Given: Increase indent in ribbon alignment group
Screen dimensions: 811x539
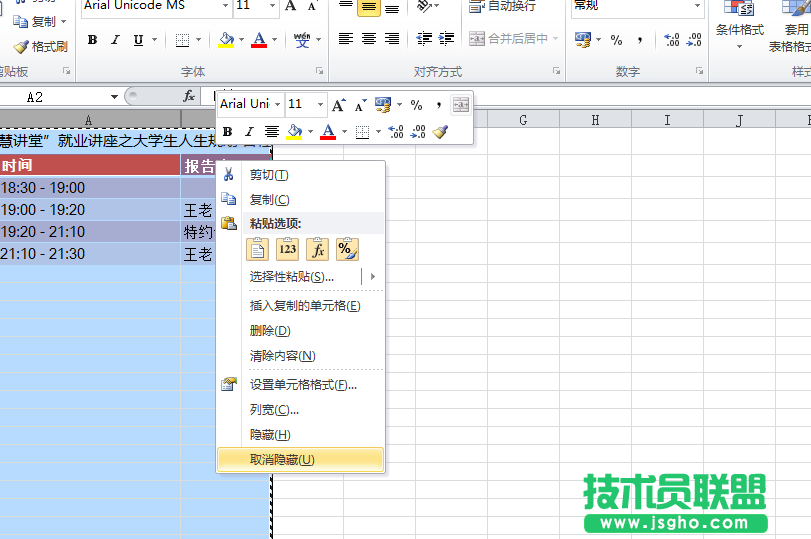Looking at the screenshot, I should pyautogui.click(x=446, y=39).
